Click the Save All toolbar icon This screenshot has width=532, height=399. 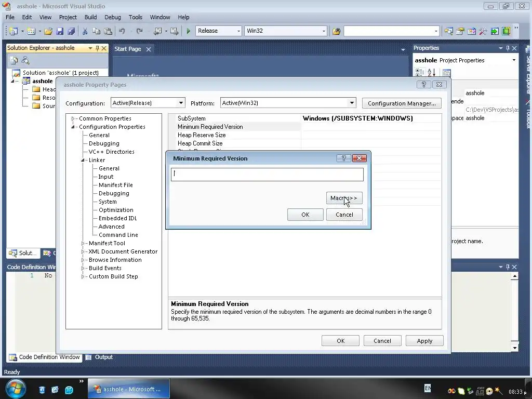coord(71,31)
